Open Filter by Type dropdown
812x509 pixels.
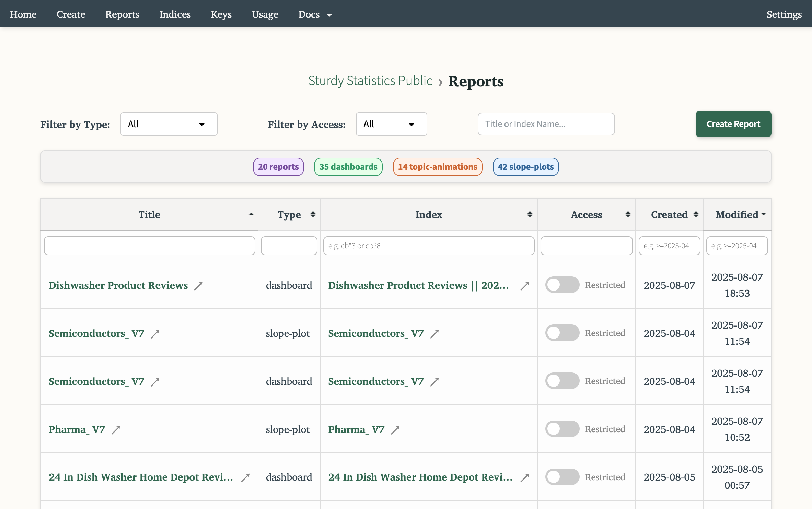tap(169, 124)
